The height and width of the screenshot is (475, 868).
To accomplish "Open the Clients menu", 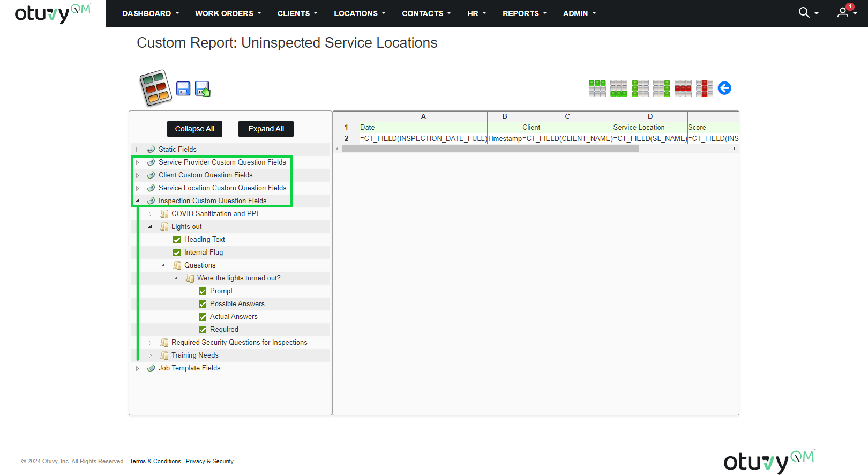I will [x=297, y=13].
